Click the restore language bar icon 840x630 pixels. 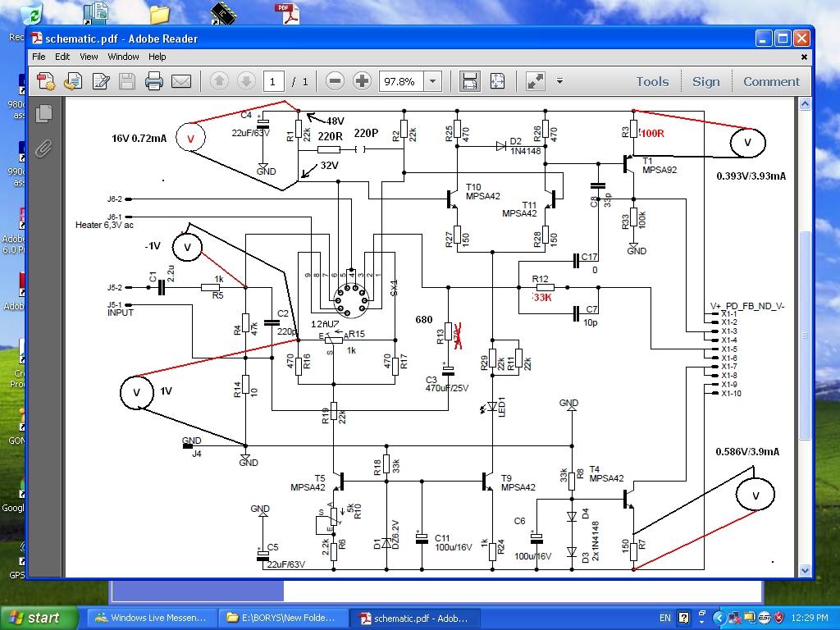tap(702, 612)
